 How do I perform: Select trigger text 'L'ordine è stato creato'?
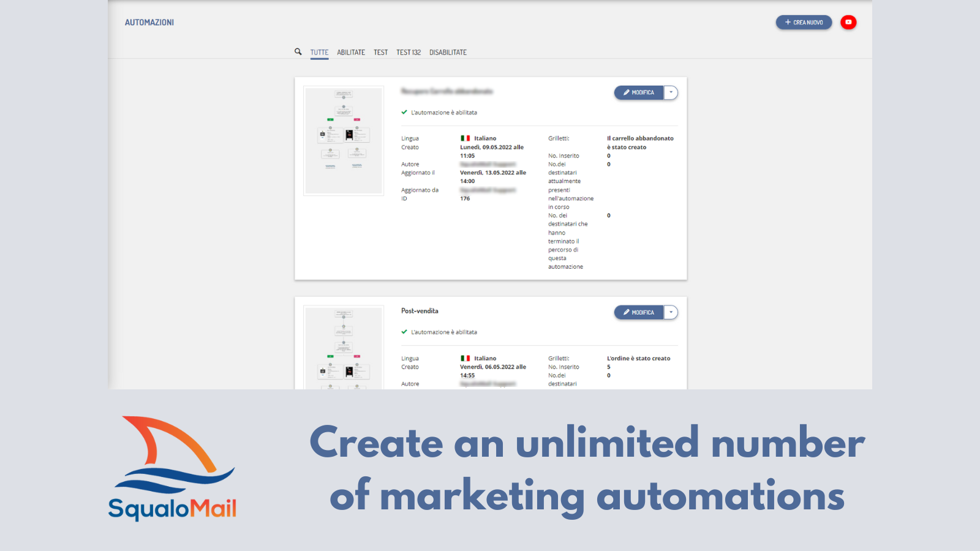pyautogui.click(x=638, y=358)
